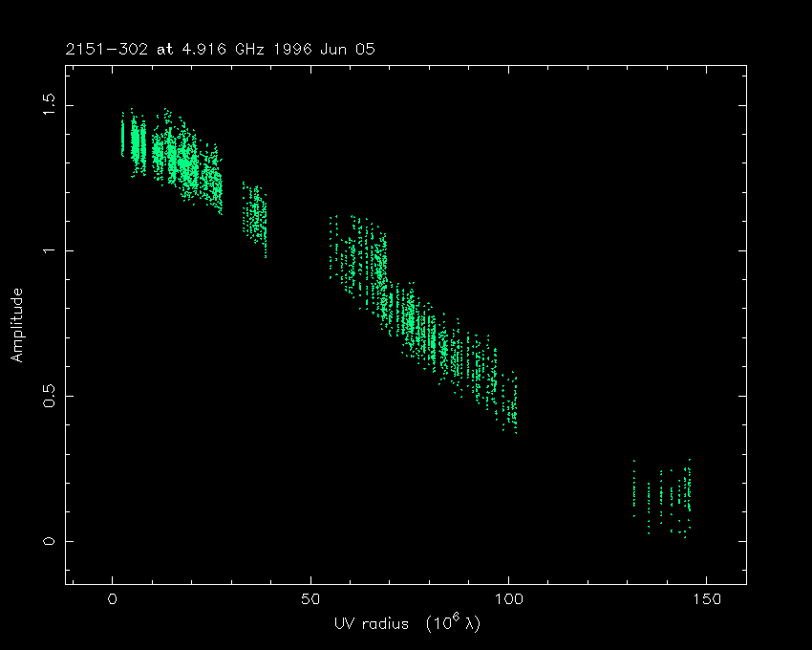This screenshot has height=650, width=812.
Task: Select the small data cluster near UV radius 35
Action: coord(255,218)
